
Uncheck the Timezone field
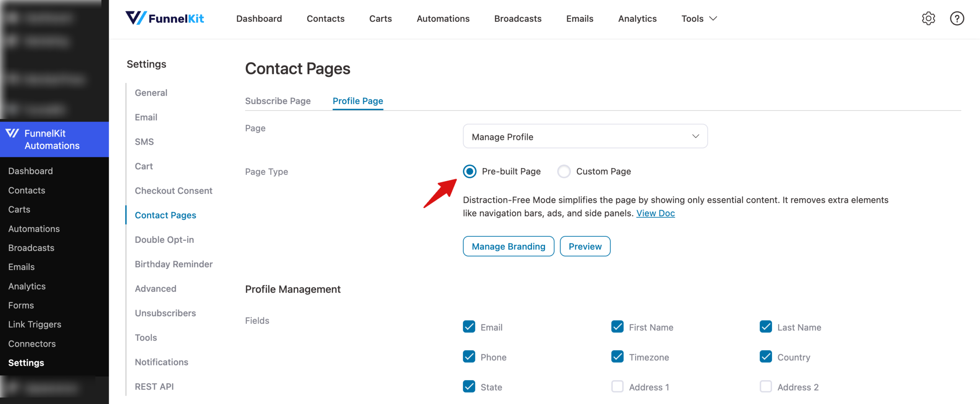[617, 357]
